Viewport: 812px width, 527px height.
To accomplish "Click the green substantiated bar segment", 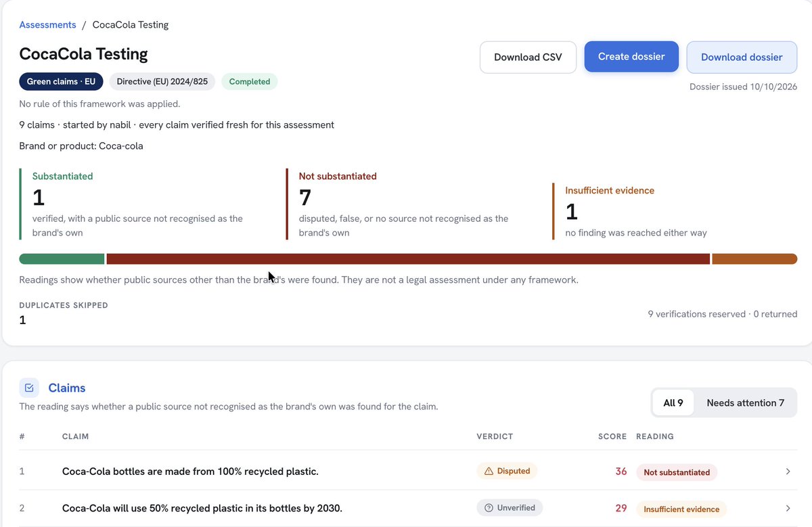I will pos(62,259).
